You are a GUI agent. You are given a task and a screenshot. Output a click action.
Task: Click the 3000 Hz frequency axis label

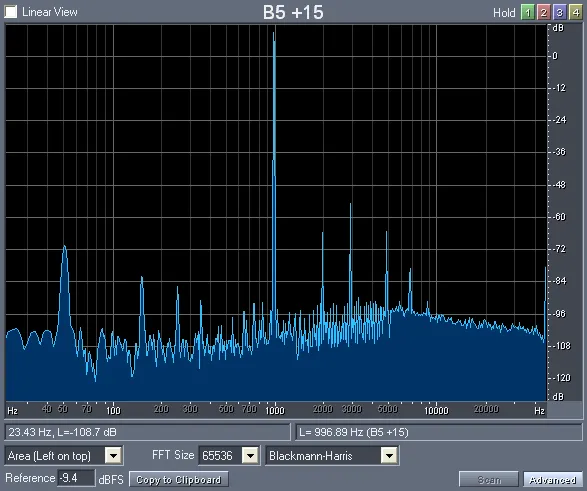(x=352, y=409)
